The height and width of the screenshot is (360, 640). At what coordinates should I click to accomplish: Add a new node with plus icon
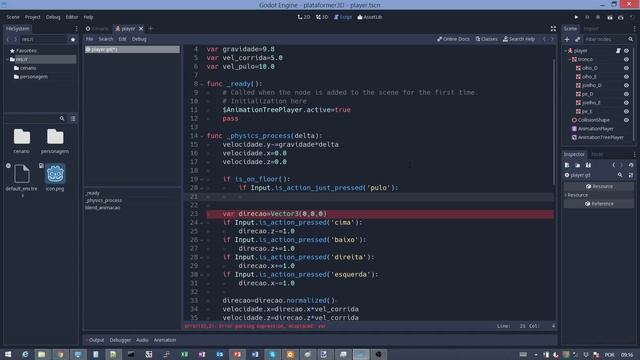coord(567,39)
